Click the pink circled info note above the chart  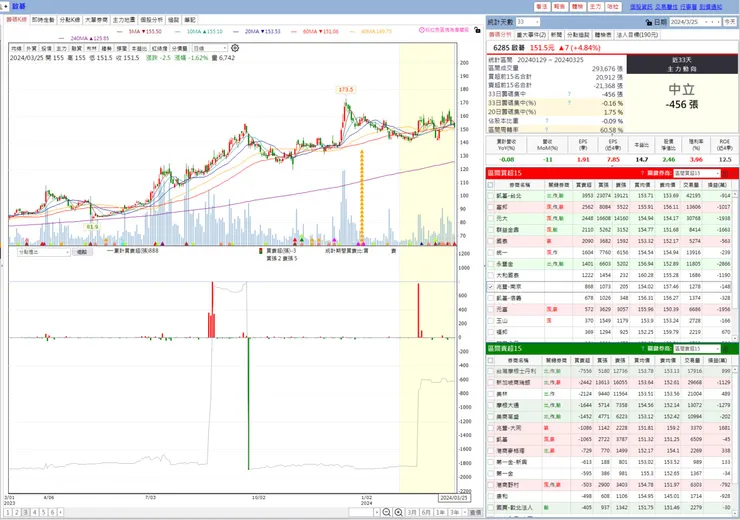coord(444,30)
